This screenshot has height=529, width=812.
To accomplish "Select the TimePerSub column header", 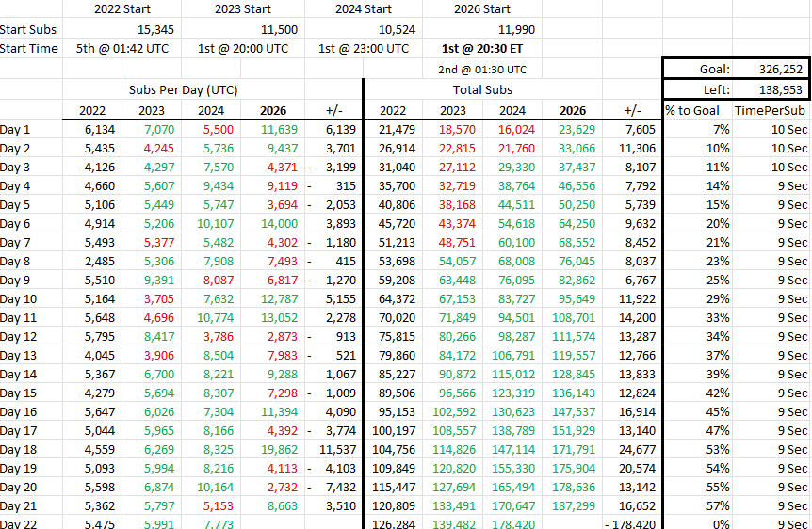I will [770, 111].
